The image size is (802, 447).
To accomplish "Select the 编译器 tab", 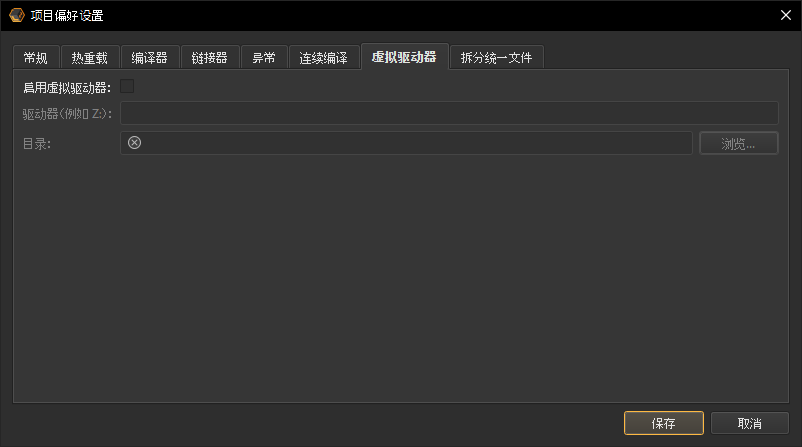I will pos(150,58).
